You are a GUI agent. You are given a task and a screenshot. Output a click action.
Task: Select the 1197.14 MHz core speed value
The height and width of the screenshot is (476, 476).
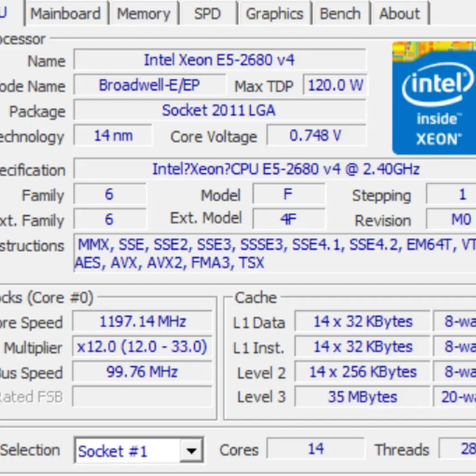pyautogui.click(x=142, y=321)
